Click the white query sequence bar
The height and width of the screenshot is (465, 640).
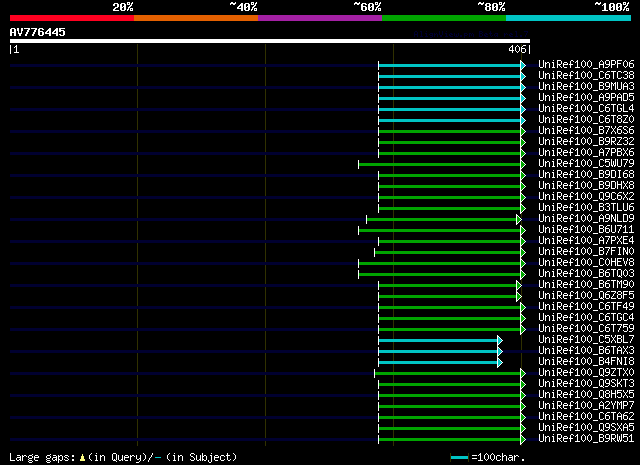pos(270,41)
